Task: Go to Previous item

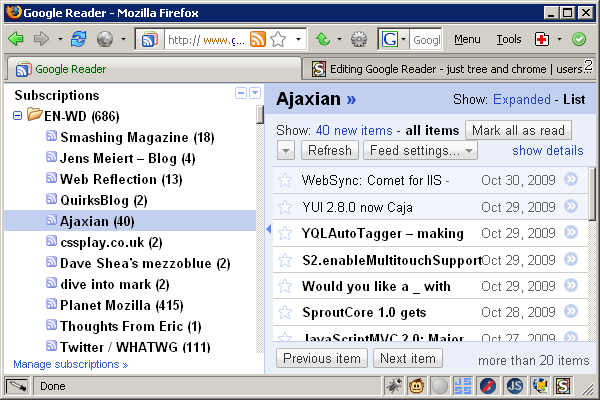Action: coord(322,358)
